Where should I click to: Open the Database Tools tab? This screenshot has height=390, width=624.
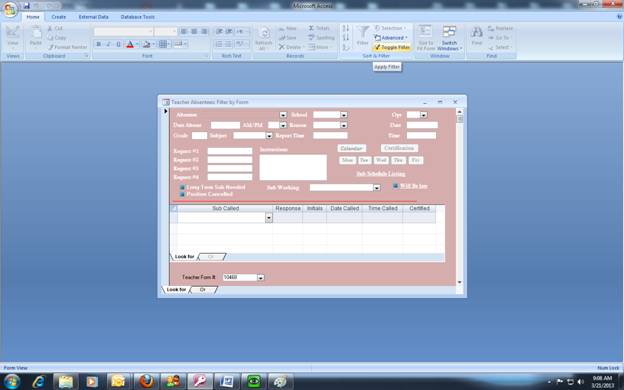click(138, 17)
